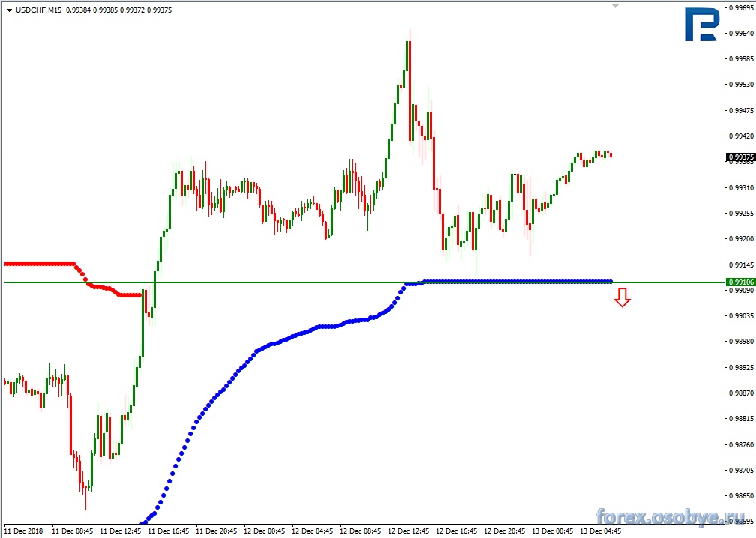Click the 0.99200 price axis label
The width and height of the screenshot is (756, 538).
pyautogui.click(x=742, y=238)
